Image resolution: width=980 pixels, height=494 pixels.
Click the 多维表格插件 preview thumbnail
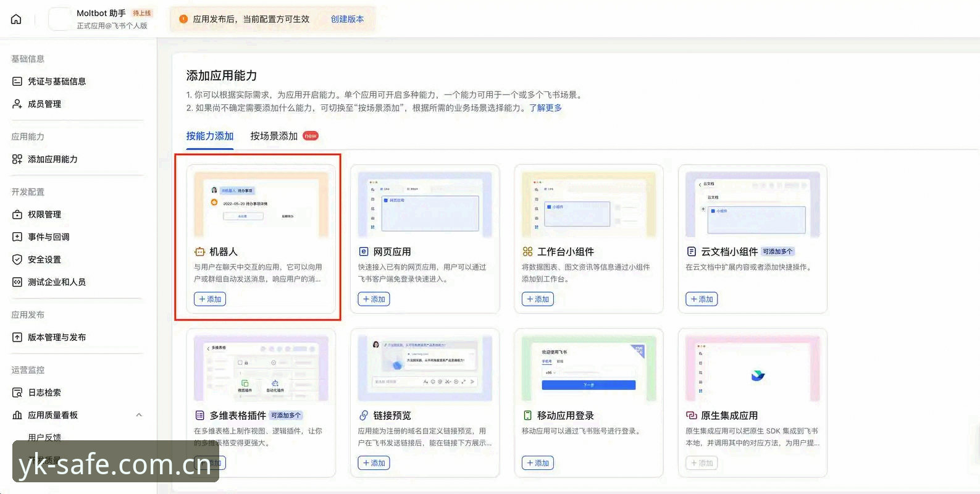(x=261, y=369)
